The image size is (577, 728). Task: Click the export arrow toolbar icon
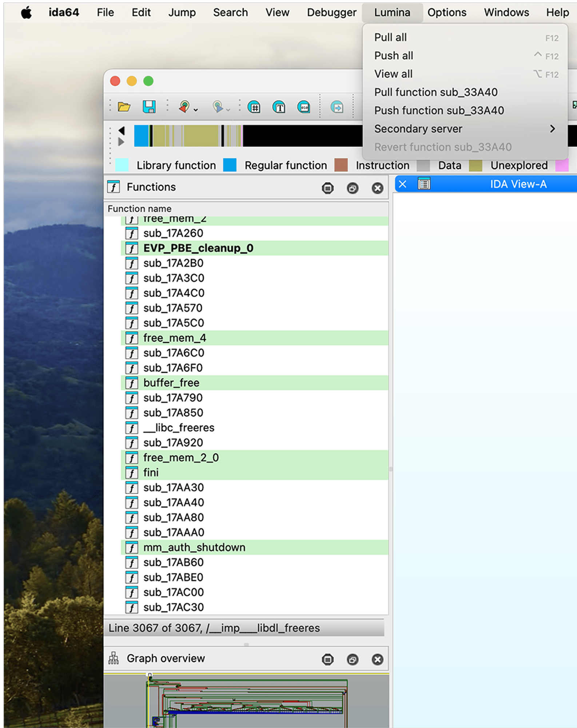tap(337, 107)
